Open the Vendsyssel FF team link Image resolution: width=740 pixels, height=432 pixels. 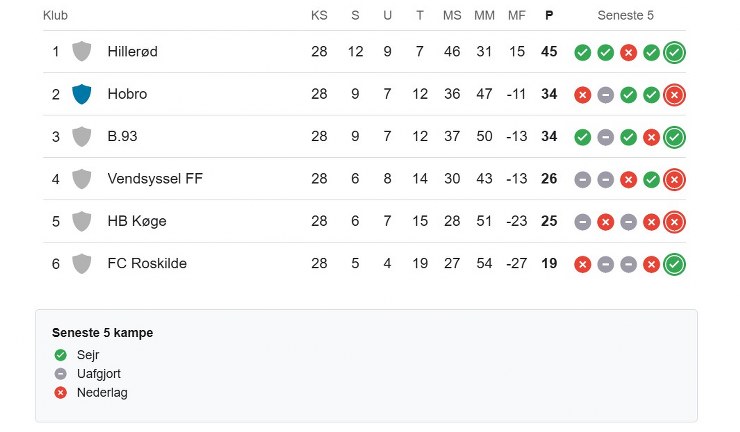pos(155,179)
